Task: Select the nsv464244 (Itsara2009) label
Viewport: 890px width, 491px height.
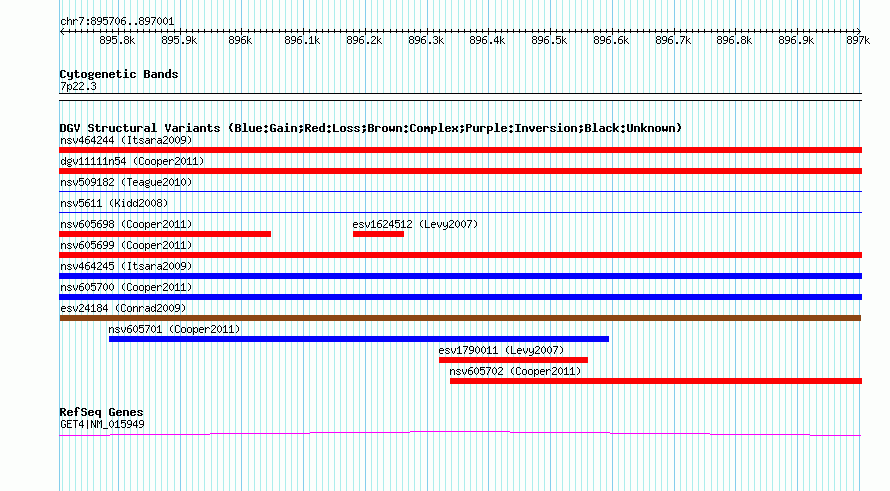Action: (126, 140)
